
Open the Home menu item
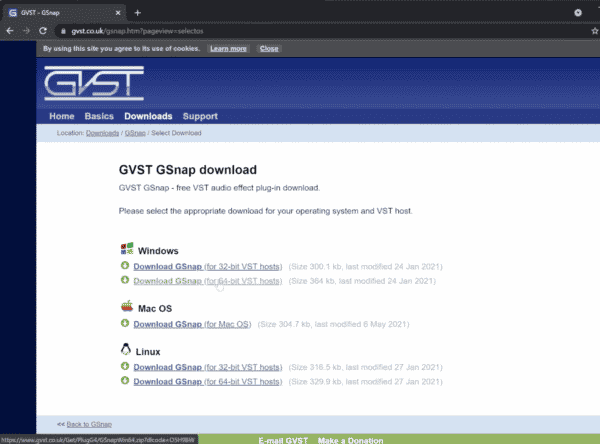click(x=62, y=116)
